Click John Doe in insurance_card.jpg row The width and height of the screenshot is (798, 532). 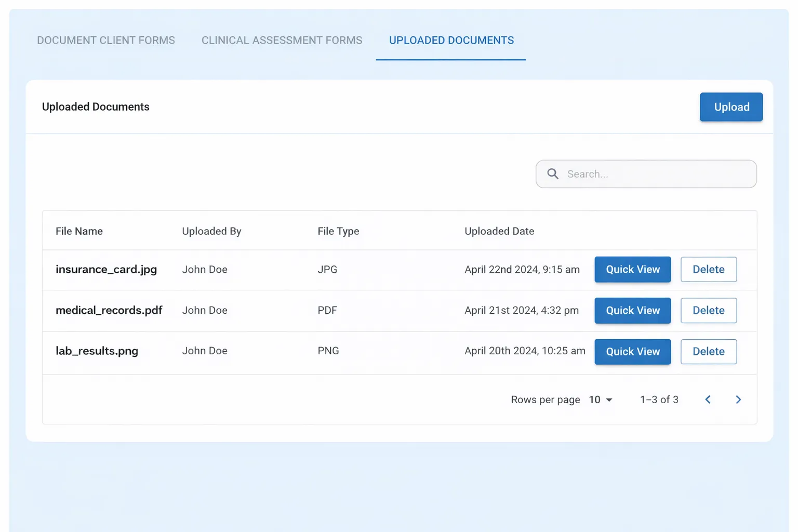click(x=205, y=270)
